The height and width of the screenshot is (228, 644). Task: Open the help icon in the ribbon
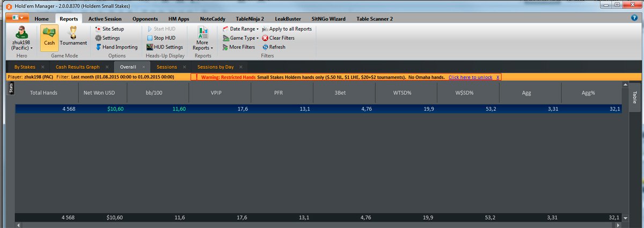pos(634,18)
